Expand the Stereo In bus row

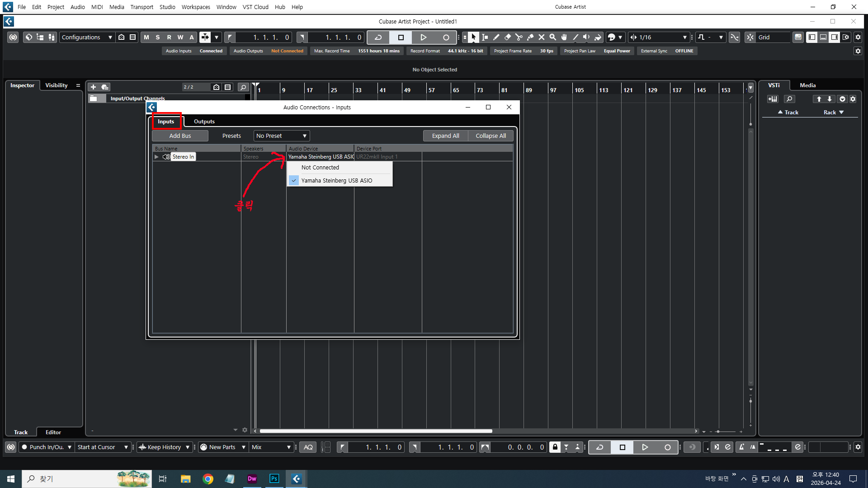(156, 157)
